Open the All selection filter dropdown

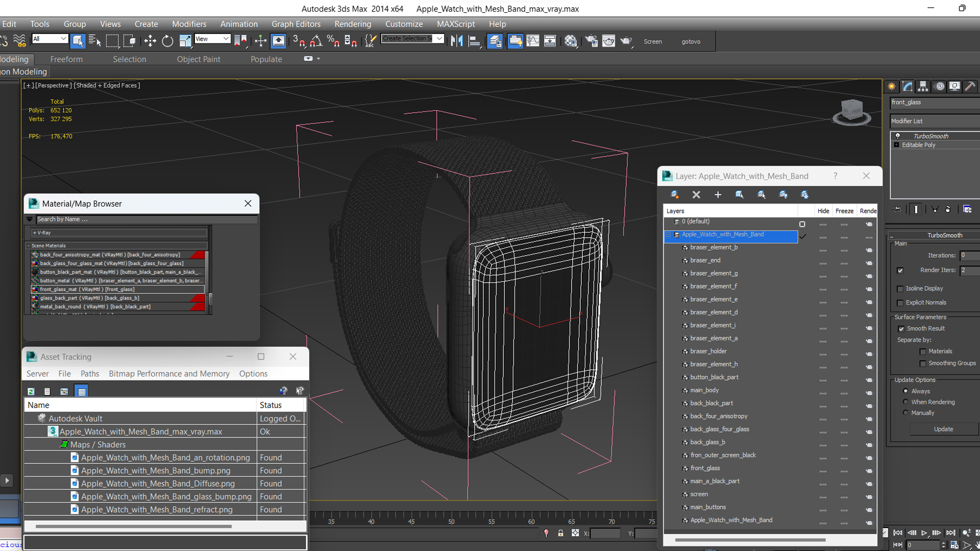pos(50,39)
